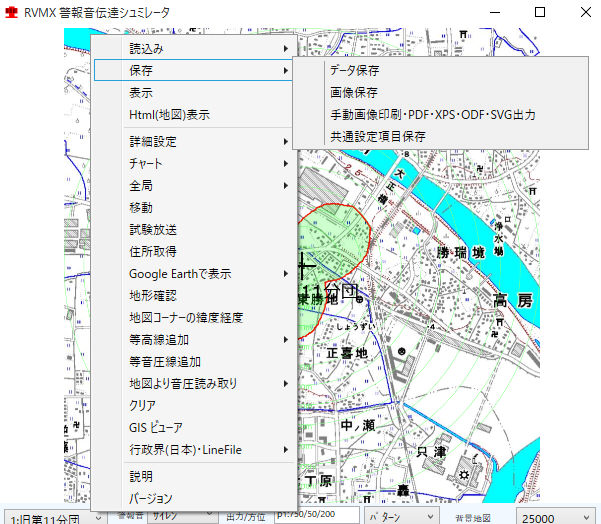601x524 pixels.
Task: Open バージョン info entry
Action: pyautogui.click(x=151, y=498)
